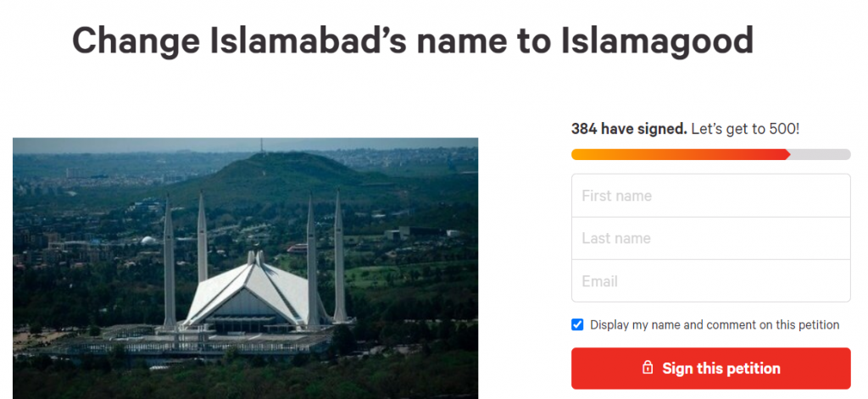This screenshot has height=399, width=868.
Task: Click the lock icon on the sign button
Action: (648, 369)
